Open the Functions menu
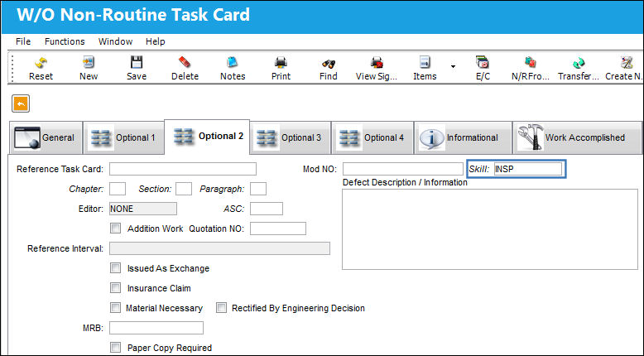The image size is (644, 356). tap(65, 41)
